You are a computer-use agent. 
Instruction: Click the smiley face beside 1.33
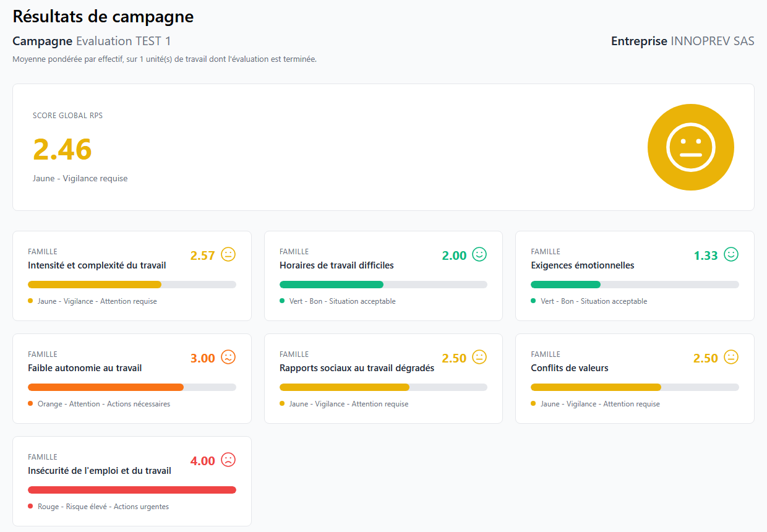click(731, 254)
